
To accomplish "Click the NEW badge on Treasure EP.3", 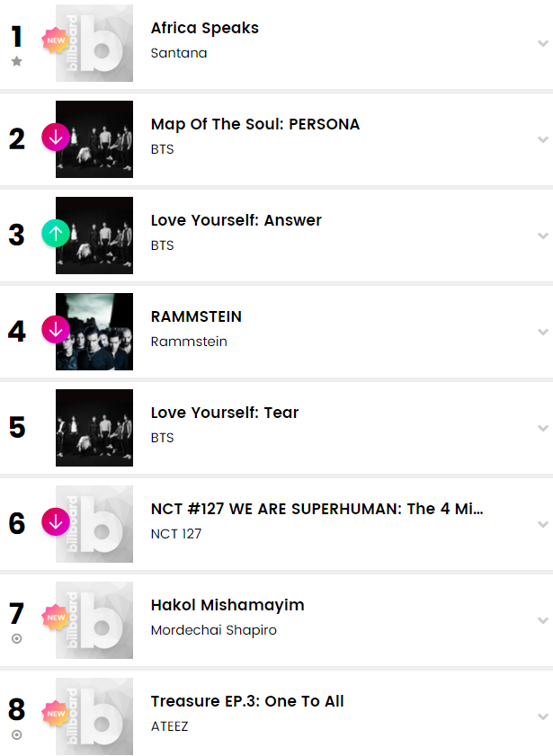I will 56,714.
